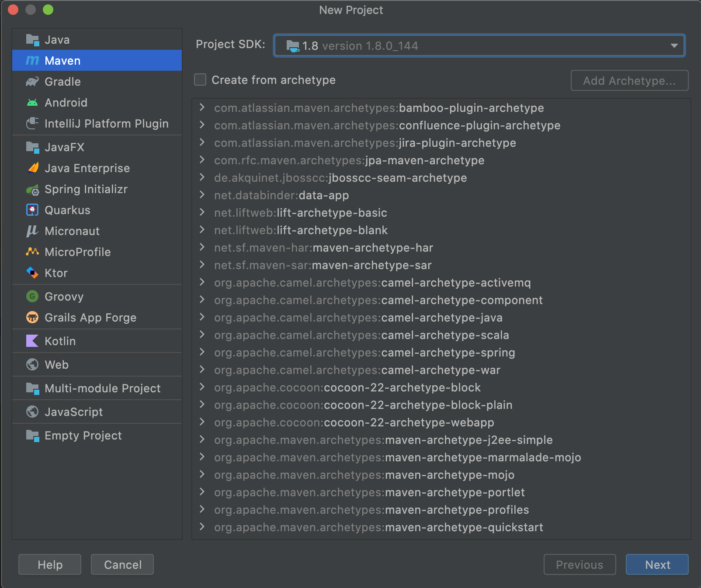Expand the cocoon-22-archetype-block-plain node
Viewport: 701px width, 588px height.
(202, 405)
